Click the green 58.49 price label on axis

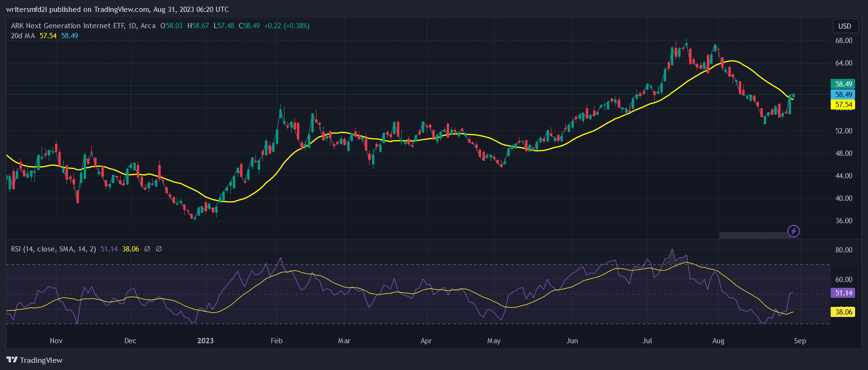pos(844,84)
